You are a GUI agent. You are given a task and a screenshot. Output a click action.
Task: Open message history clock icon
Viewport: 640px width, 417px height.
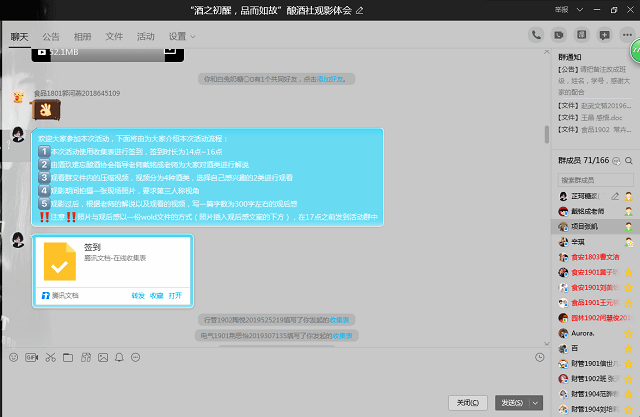coord(540,357)
